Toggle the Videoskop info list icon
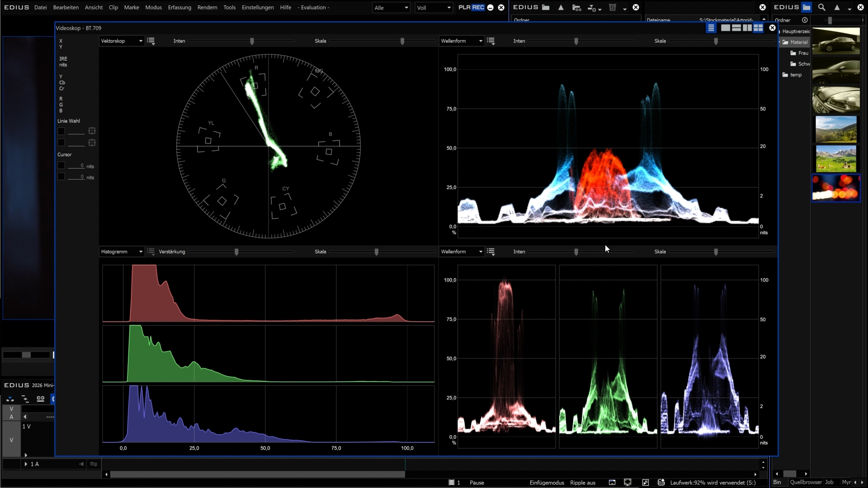 [711, 28]
